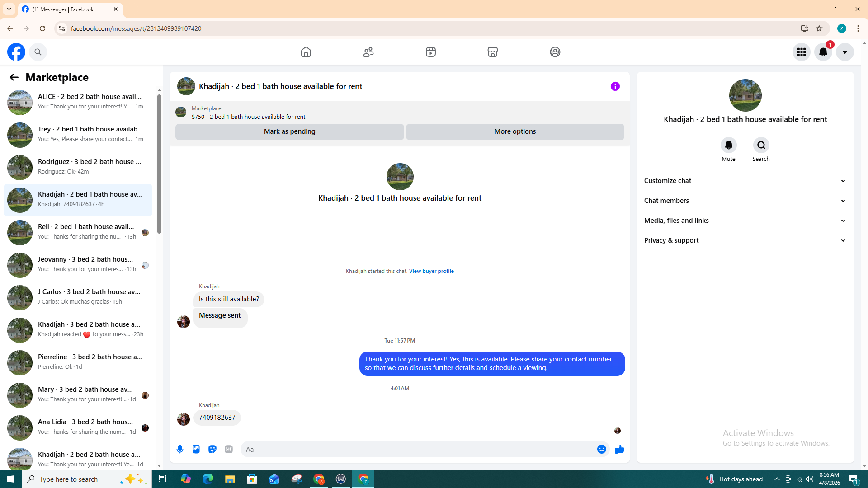Viewport: 868px width, 488px height.
Task: Click the voice clip microphone icon
Action: pos(180,449)
